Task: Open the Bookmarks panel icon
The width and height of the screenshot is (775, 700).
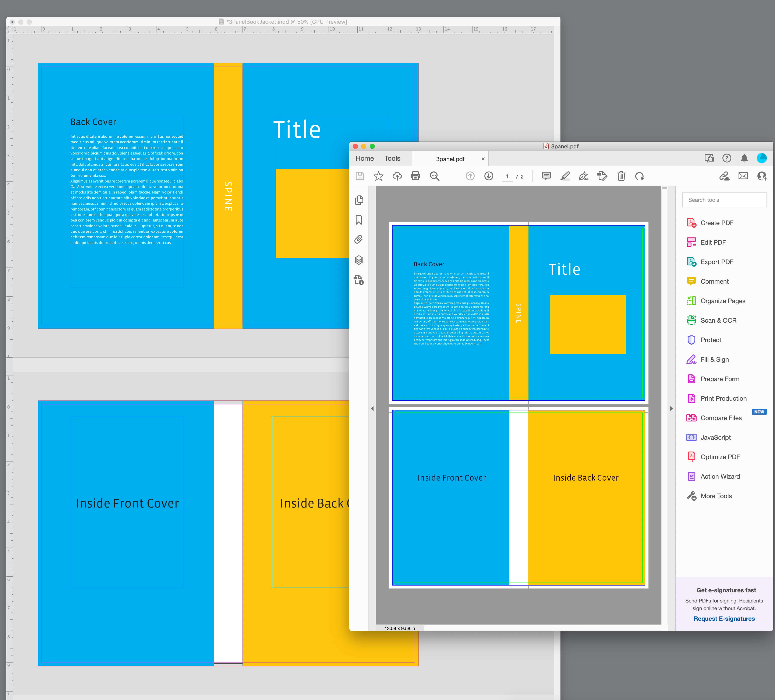Action: (359, 220)
